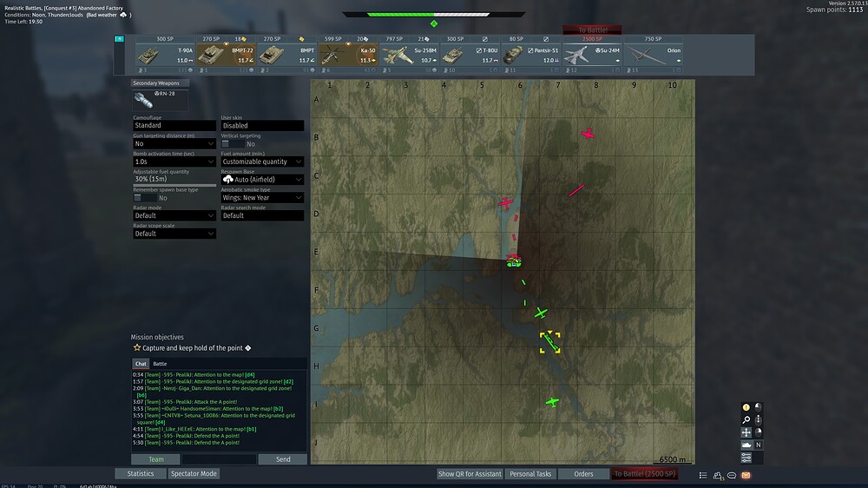
Task: Open the chat bubble icon
Action: tap(732, 475)
